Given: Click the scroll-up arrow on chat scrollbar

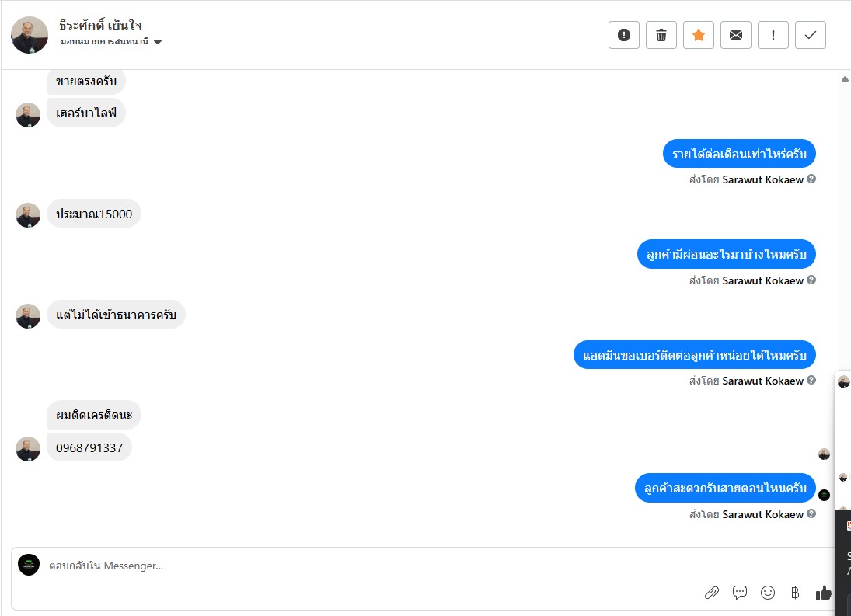Looking at the screenshot, I should click(x=845, y=78).
